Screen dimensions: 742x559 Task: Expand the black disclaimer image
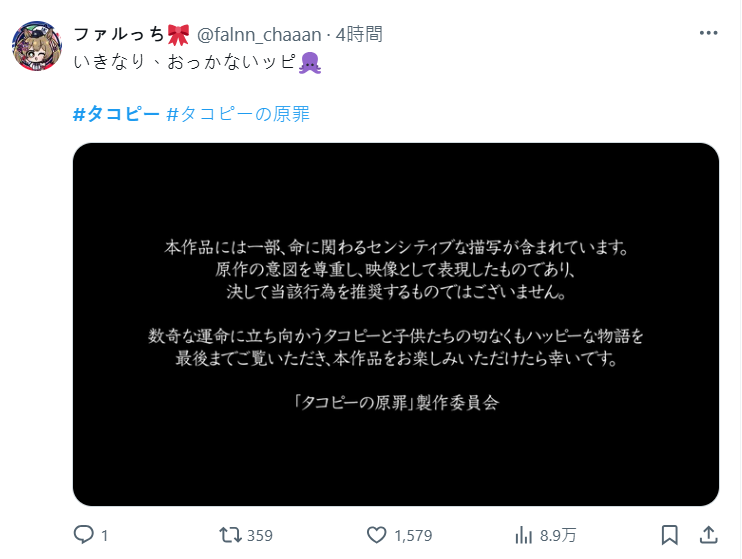point(396,324)
